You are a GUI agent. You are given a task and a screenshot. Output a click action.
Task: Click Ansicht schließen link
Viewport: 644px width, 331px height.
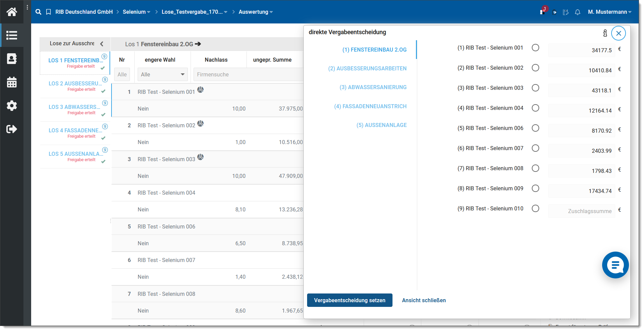(x=424, y=300)
